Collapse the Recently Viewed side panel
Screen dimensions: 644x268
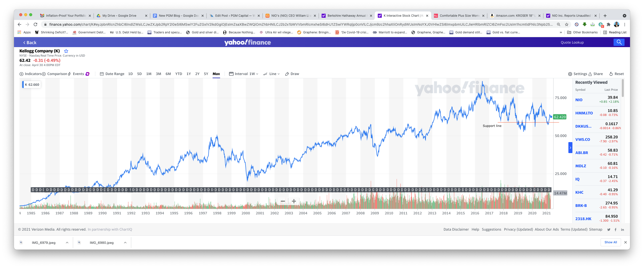[570, 148]
